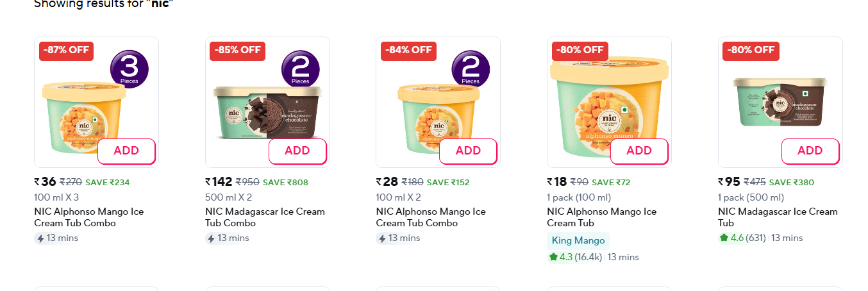Open NIC Madagascar Ice Cream Tub Combo title
This screenshot has width=868, height=291.
click(265, 217)
